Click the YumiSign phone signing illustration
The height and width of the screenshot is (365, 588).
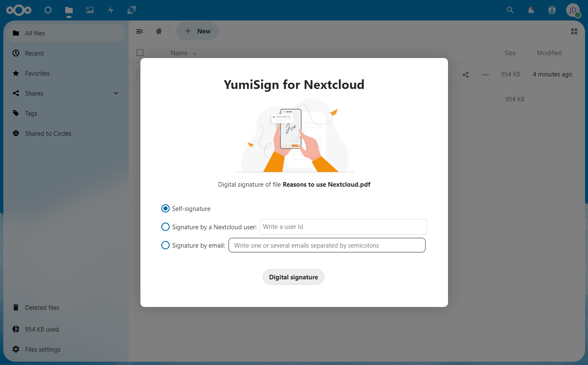[x=294, y=136]
